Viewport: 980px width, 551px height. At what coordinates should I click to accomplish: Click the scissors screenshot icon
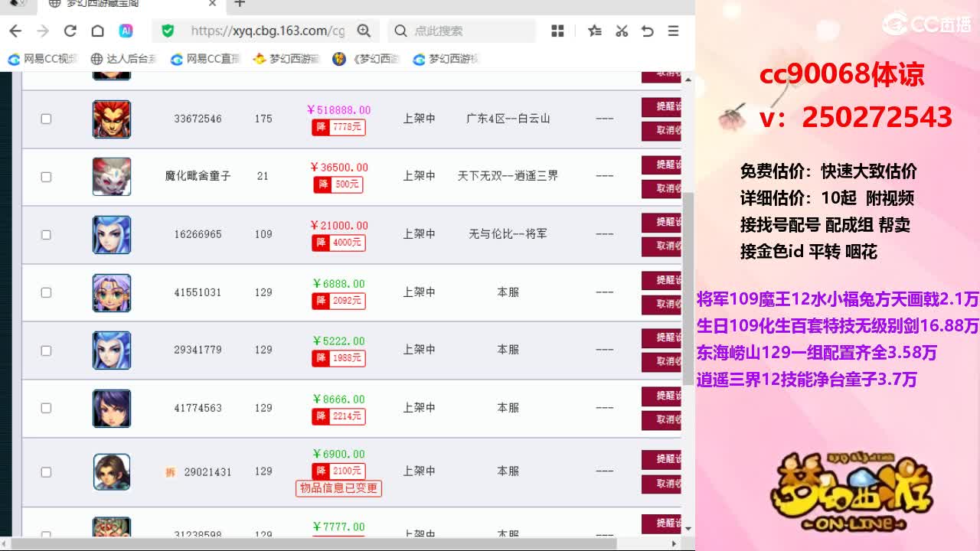click(622, 31)
